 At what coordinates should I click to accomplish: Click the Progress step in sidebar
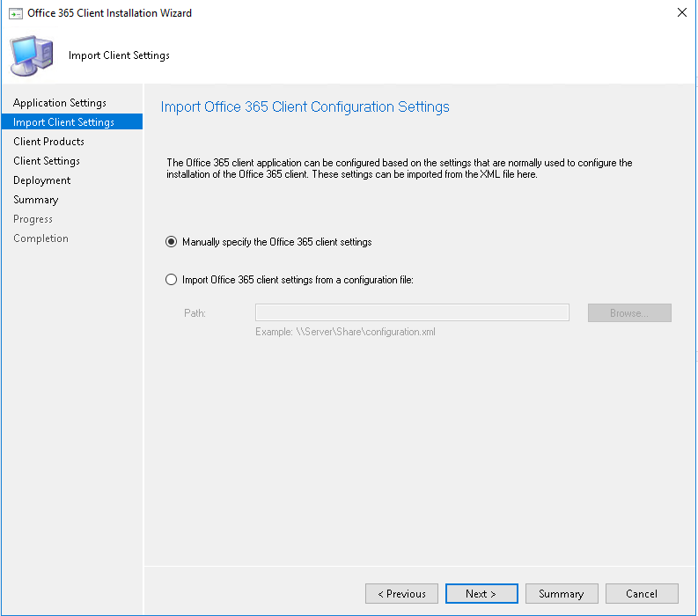tap(33, 219)
